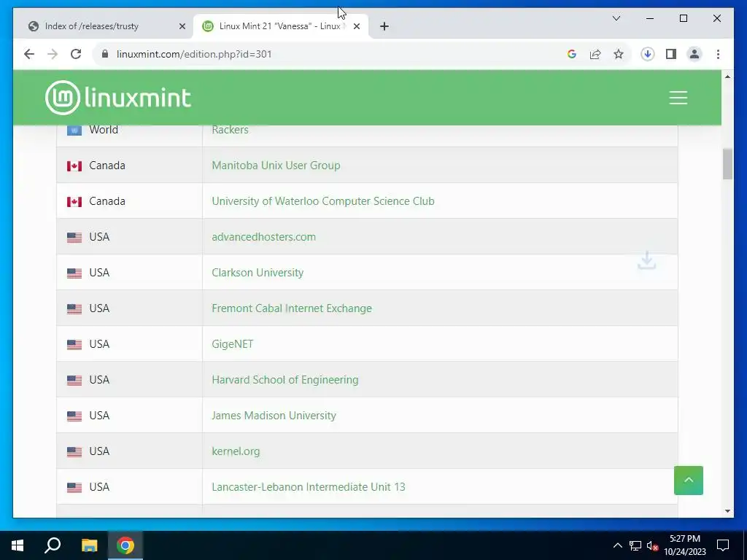
Task: Open the hamburger navigation menu
Action: pos(678,98)
